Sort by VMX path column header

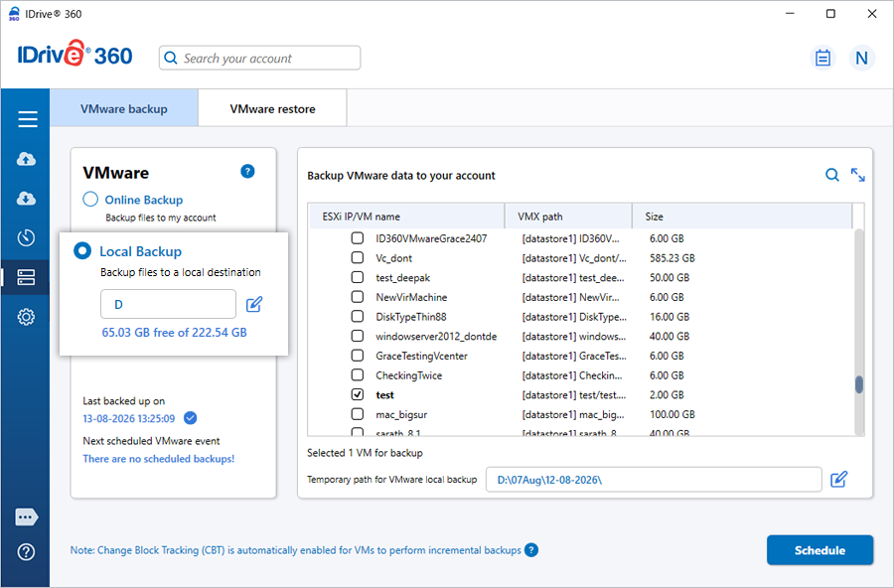coord(568,217)
